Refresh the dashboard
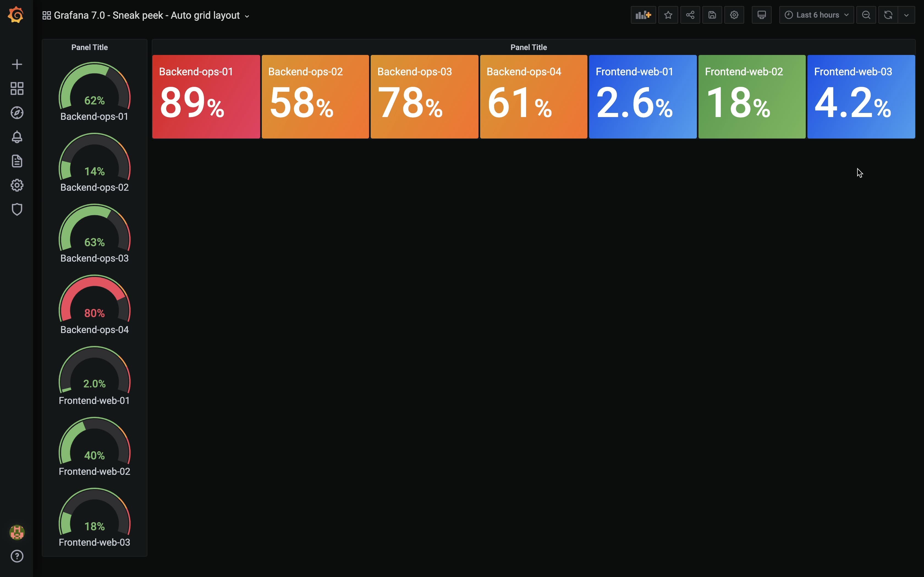Screen dimensions: 924x577 [x=888, y=15]
